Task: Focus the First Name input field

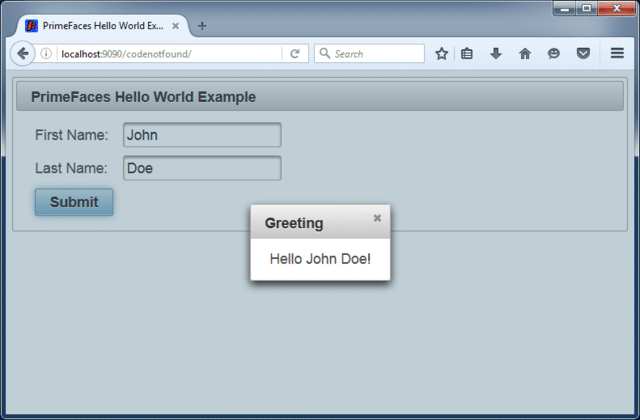Action: (202, 135)
